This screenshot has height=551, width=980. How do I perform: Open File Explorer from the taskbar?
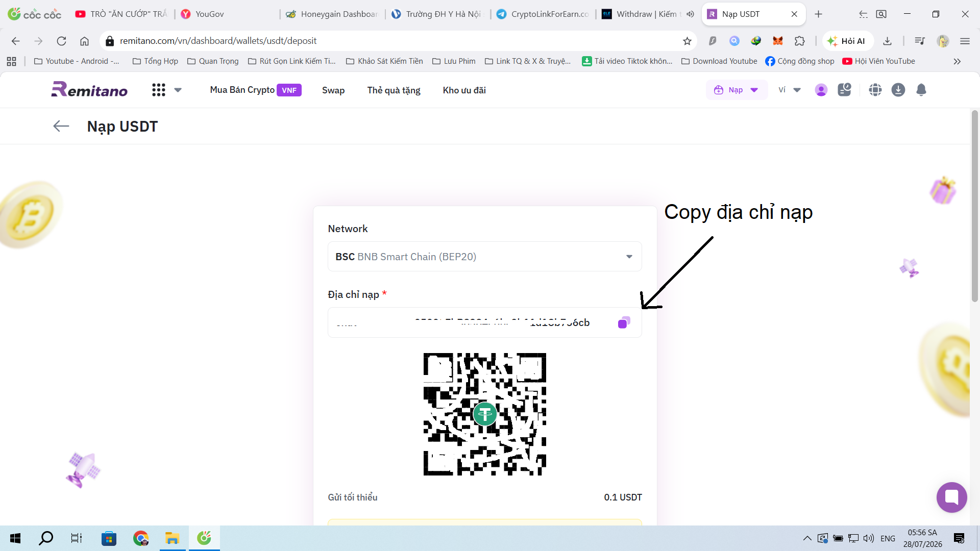pyautogui.click(x=173, y=538)
